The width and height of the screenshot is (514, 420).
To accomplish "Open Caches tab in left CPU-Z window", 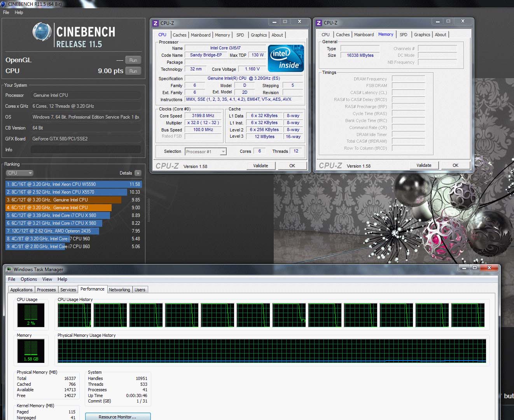I will point(180,35).
